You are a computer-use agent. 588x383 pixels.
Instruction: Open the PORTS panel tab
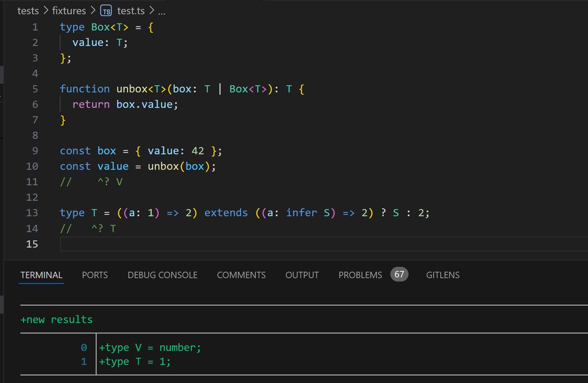pos(95,275)
